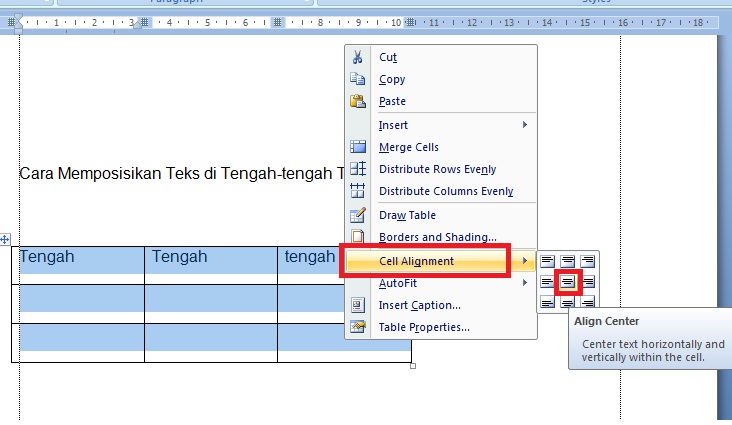Click the scissors icon beside Cut
The width and height of the screenshot is (732, 425).
point(358,57)
